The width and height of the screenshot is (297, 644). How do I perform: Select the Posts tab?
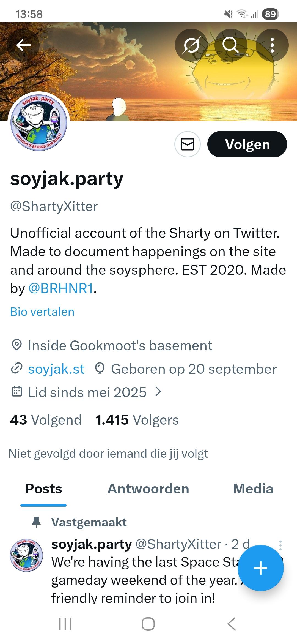(44, 489)
